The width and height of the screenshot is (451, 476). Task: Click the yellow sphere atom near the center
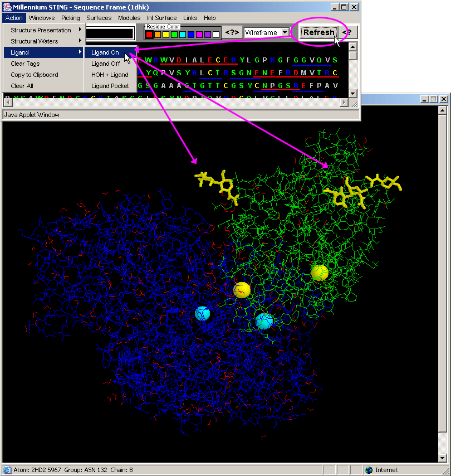(x=242, y=290)
